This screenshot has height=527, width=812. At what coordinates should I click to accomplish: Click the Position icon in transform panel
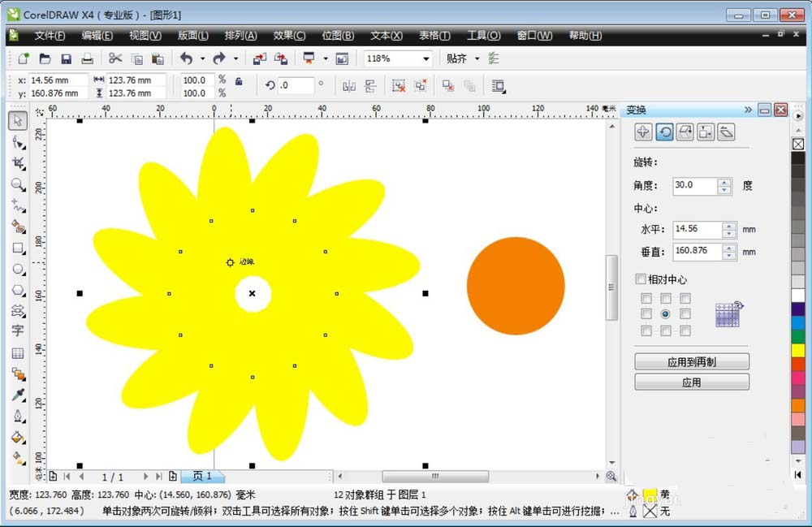(x=643, y=132)
